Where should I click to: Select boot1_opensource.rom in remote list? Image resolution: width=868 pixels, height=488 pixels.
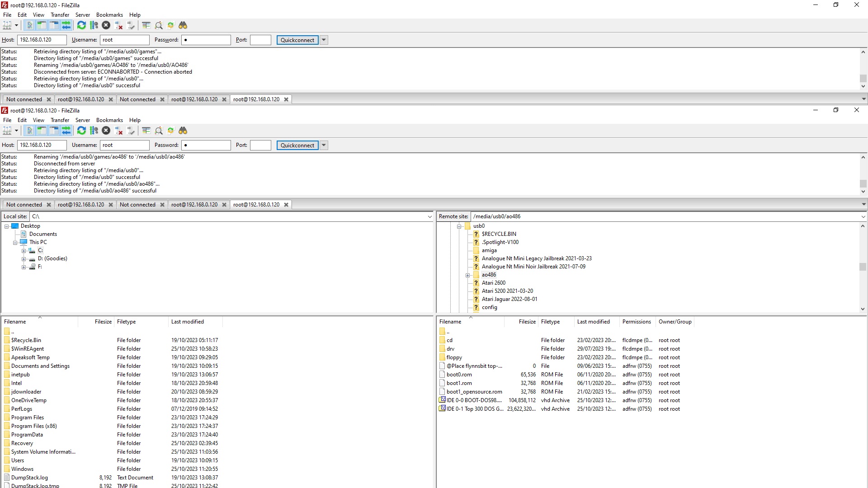click(x=474, y=392)
